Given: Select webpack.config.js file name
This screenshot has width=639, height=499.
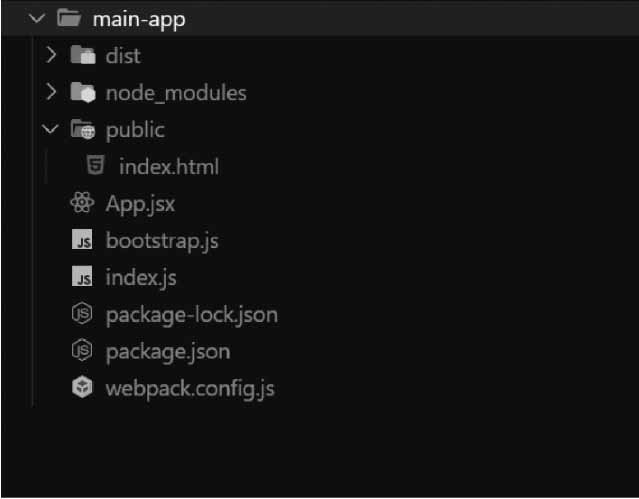Looking at the screenshot, I should 189,389.
